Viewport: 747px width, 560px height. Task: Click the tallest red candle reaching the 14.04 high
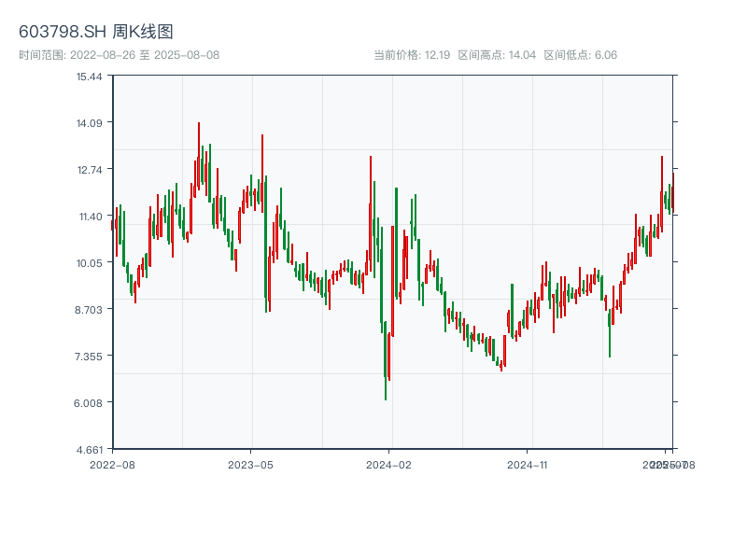[199, 156]
